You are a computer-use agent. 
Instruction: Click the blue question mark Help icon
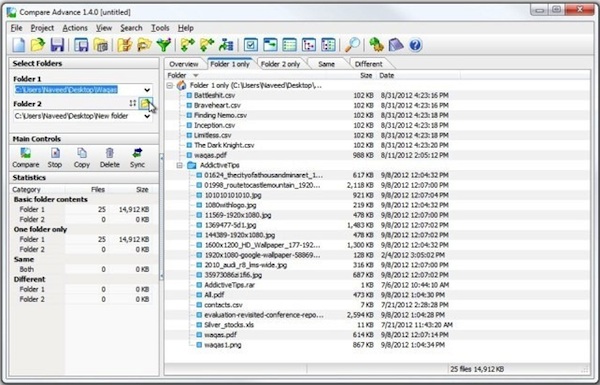pos(416,45)
